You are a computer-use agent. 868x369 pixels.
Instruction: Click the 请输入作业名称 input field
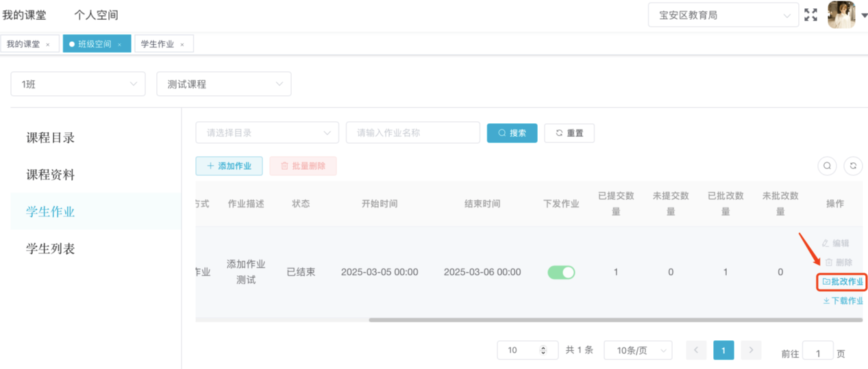(412, 133)
